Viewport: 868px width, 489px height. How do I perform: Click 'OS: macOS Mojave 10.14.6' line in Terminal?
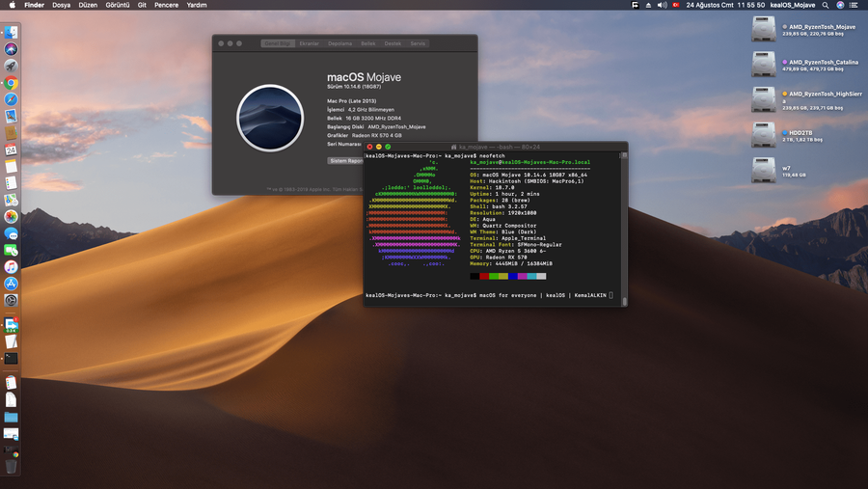(529, 175)
